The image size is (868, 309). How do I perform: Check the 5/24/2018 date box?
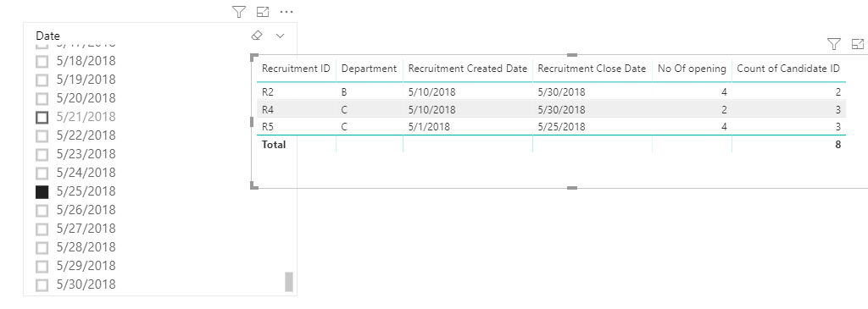point(42,173)
